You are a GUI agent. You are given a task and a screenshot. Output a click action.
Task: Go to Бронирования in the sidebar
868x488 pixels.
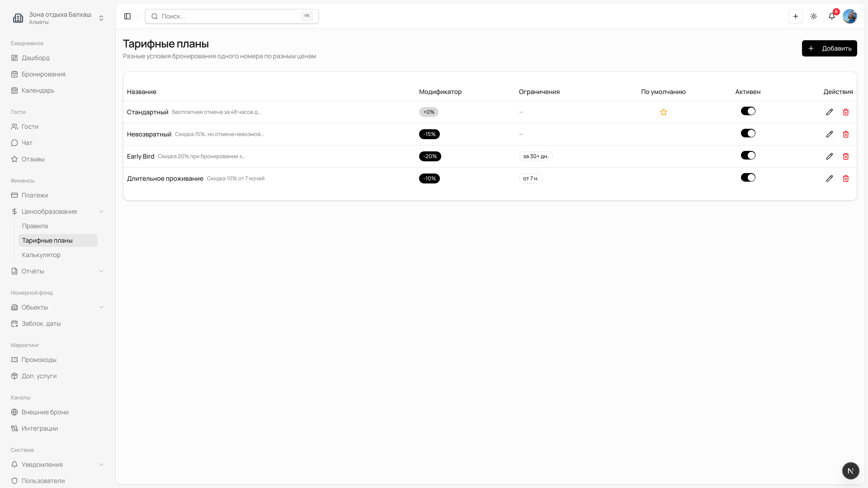[43, 74]
